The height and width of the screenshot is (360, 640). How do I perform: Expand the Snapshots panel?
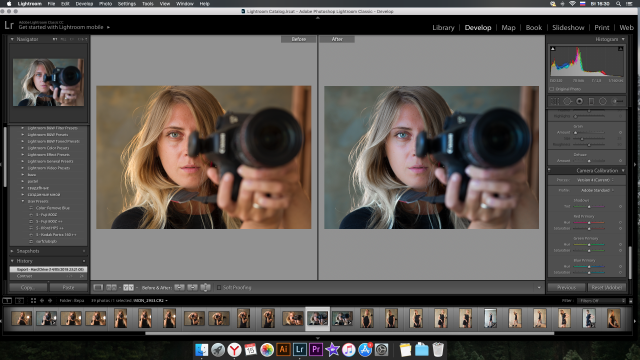(12, 251)
